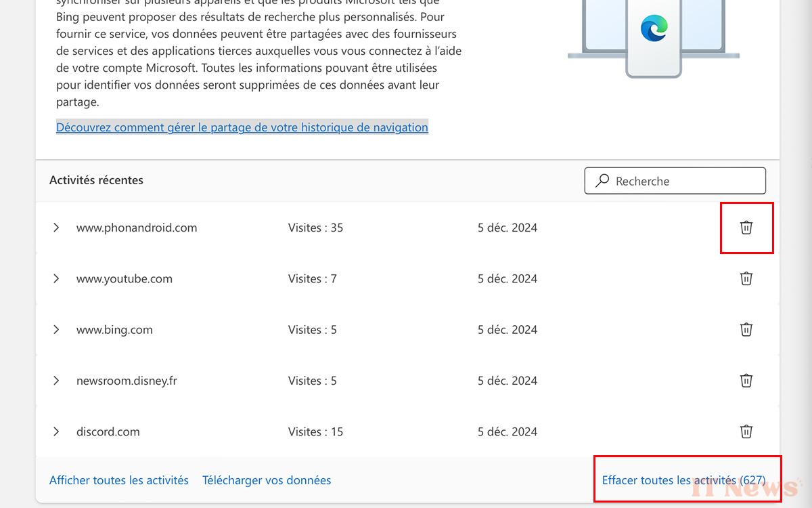Click the Microsoft Edge logo illustration
Viewport: 812px width, 508px height.
pyautogui.click(x=654, y=28)
